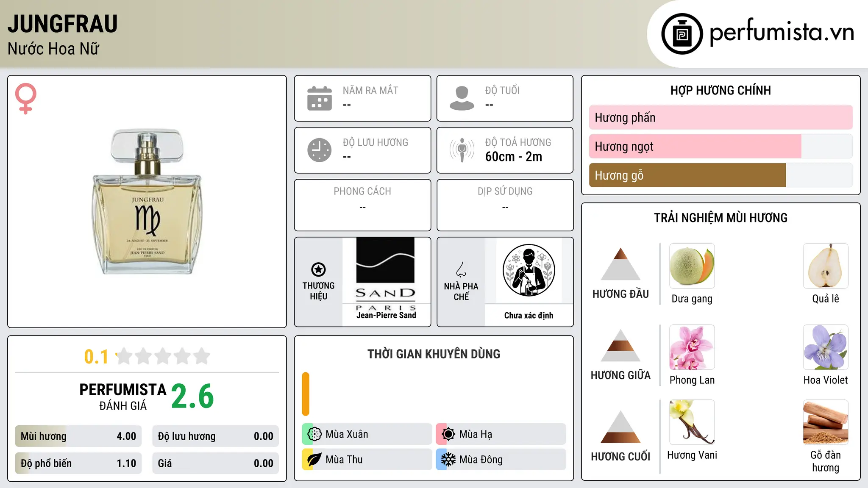Click the 60cm - 2m sillage value
Screen dimensions: 868x488
[x=514, y=157]
